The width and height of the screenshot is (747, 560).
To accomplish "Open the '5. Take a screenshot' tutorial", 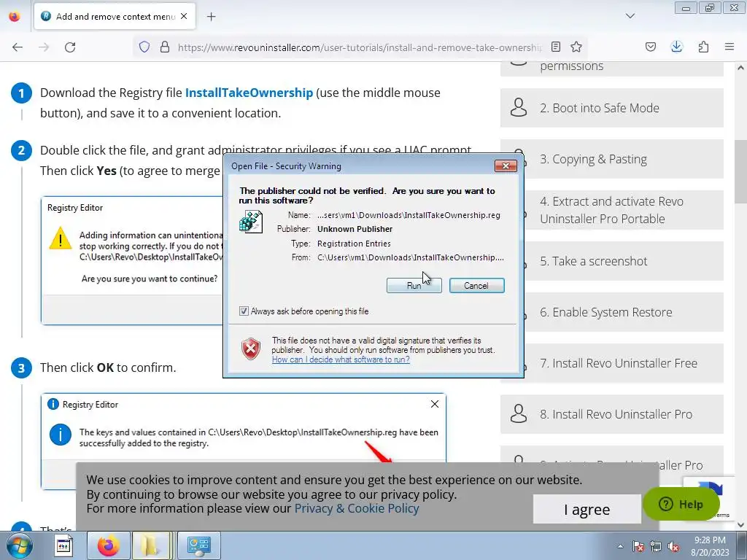I will (612, 261).
